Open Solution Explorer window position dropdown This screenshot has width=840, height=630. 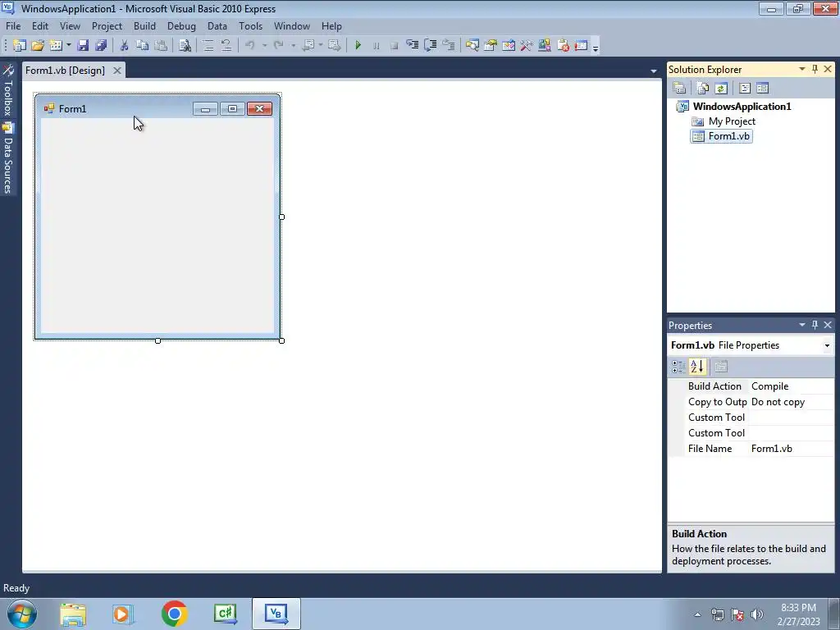(x=802, y=69)
